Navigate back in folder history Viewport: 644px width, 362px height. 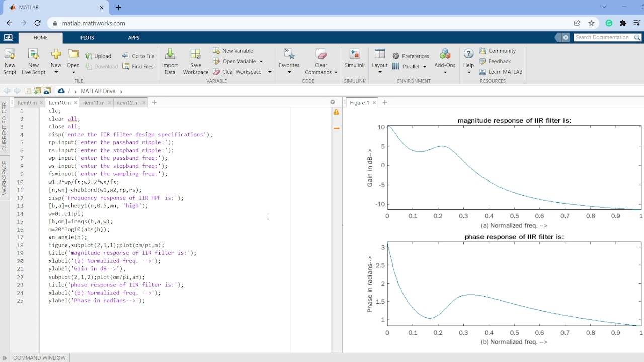pos(7,91)
